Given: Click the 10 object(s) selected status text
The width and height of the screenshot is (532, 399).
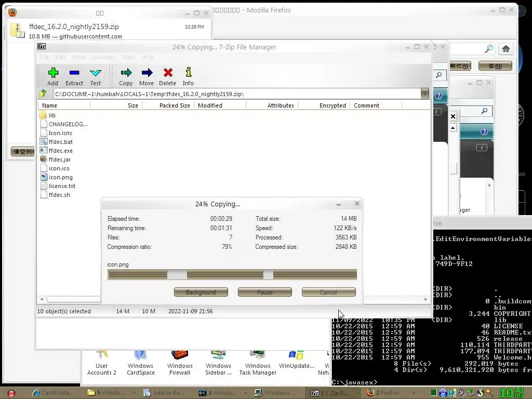Looking at the screenshot, I should [64, 311].
